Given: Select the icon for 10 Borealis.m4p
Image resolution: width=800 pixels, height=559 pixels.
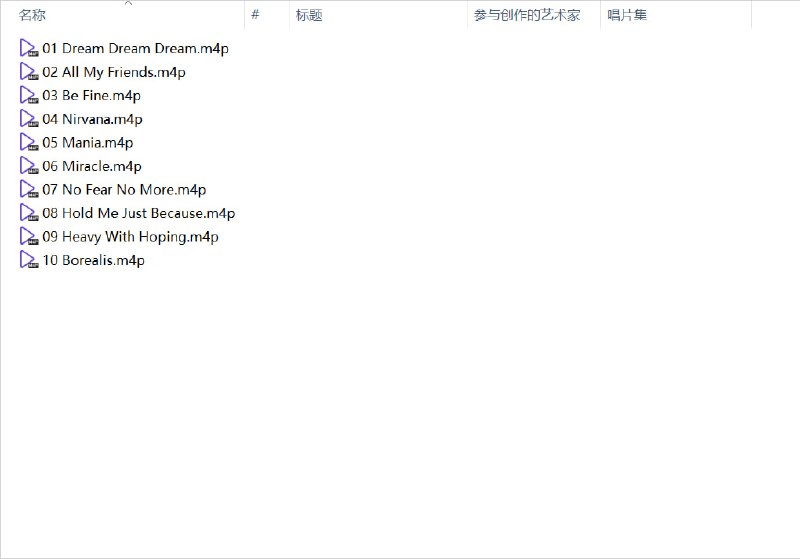Looking at the screenshot, I should click(x=28, y=260).
